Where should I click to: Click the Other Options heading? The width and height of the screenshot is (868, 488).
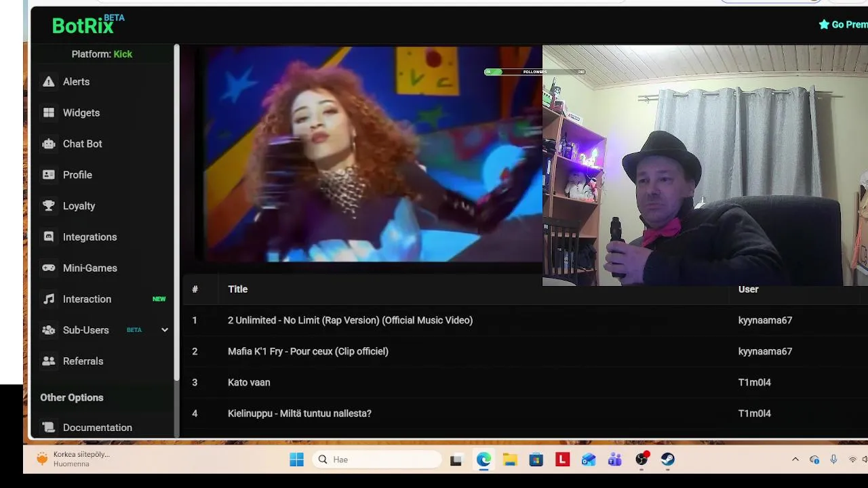[x=72, y=398]
